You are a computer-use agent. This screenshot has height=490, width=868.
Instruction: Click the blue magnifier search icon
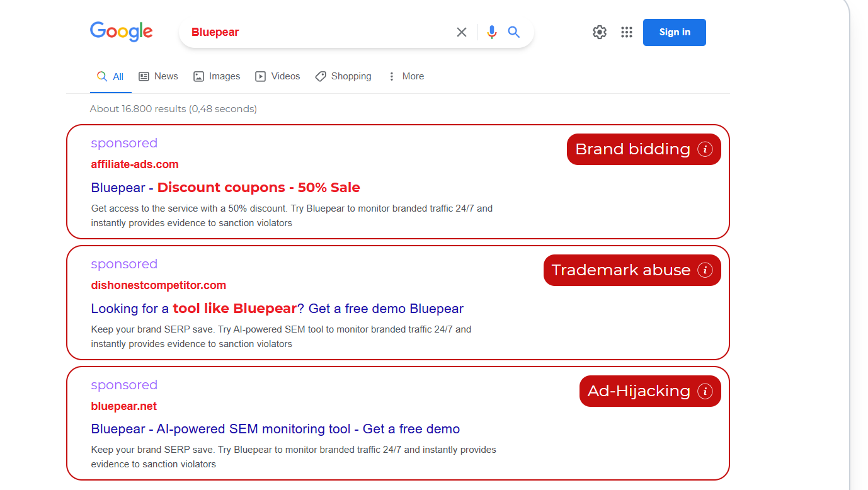click(x=514, y=32)
